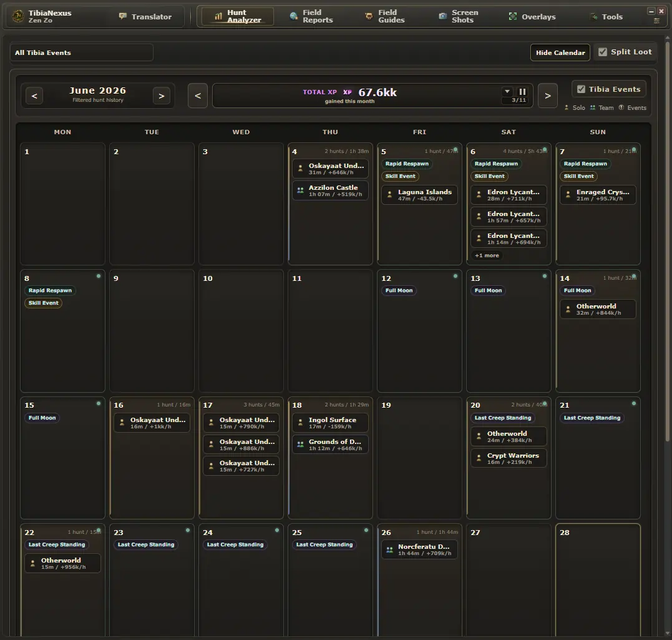Open Otherworld hunt on June 22
Image resolution: width=672 pixels, height=640 pixels.
coord(62,563)
